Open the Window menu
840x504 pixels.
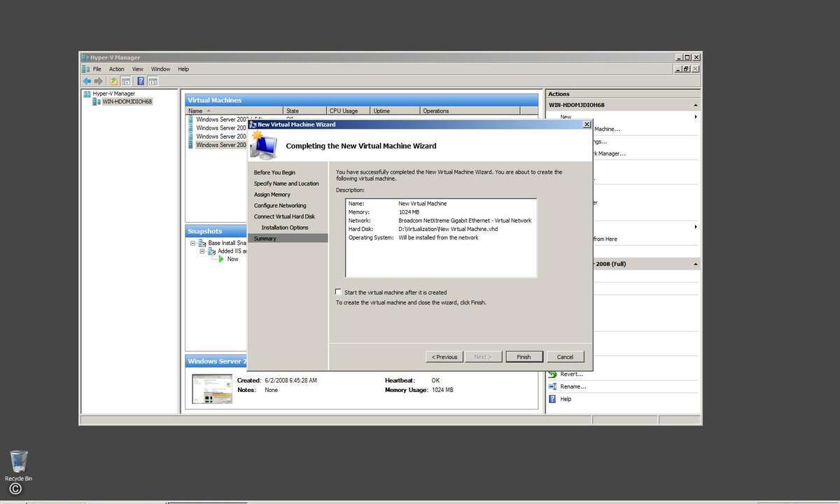tap(161, 69)
